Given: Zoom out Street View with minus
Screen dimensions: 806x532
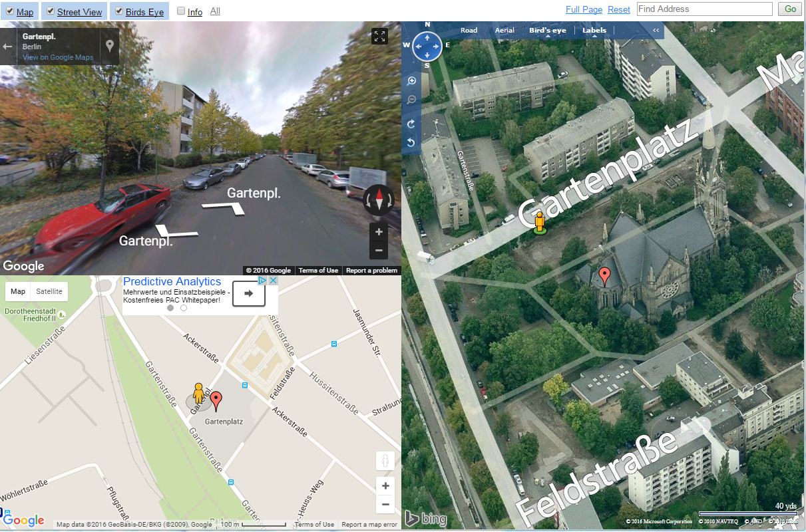Looking at the screenshot, I should click(x=379, y=250).
